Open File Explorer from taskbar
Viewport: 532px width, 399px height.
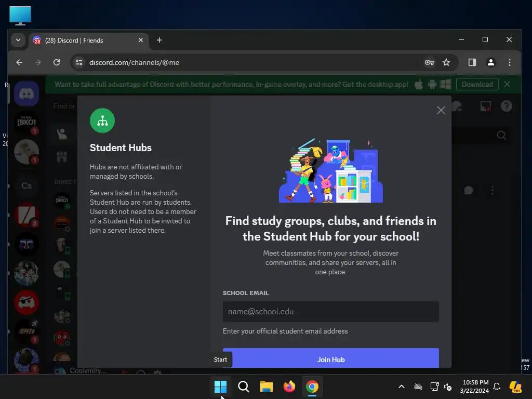tap(267, 387)
